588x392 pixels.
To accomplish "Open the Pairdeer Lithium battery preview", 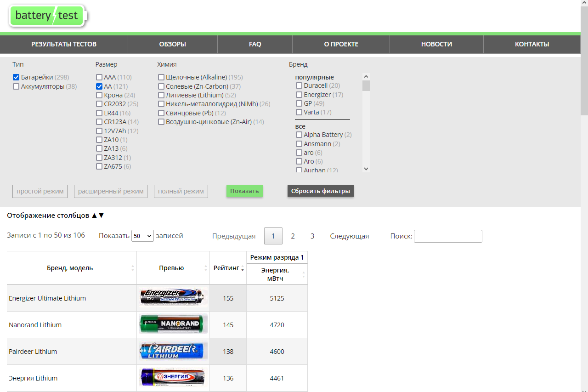I will pyautogui.click(x=173, y=351).
